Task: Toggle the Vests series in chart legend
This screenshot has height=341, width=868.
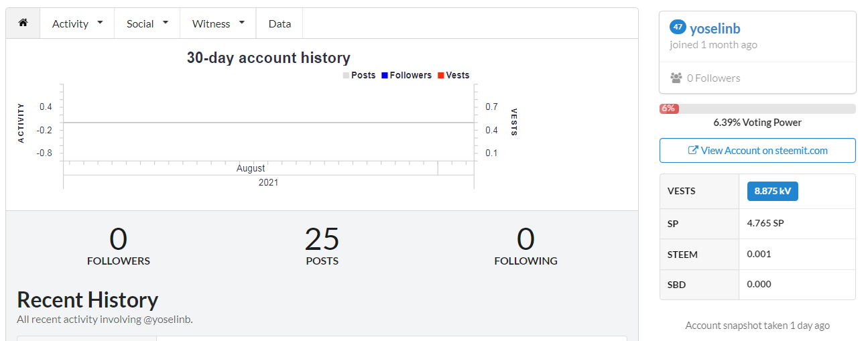Action: click(453, 75)
